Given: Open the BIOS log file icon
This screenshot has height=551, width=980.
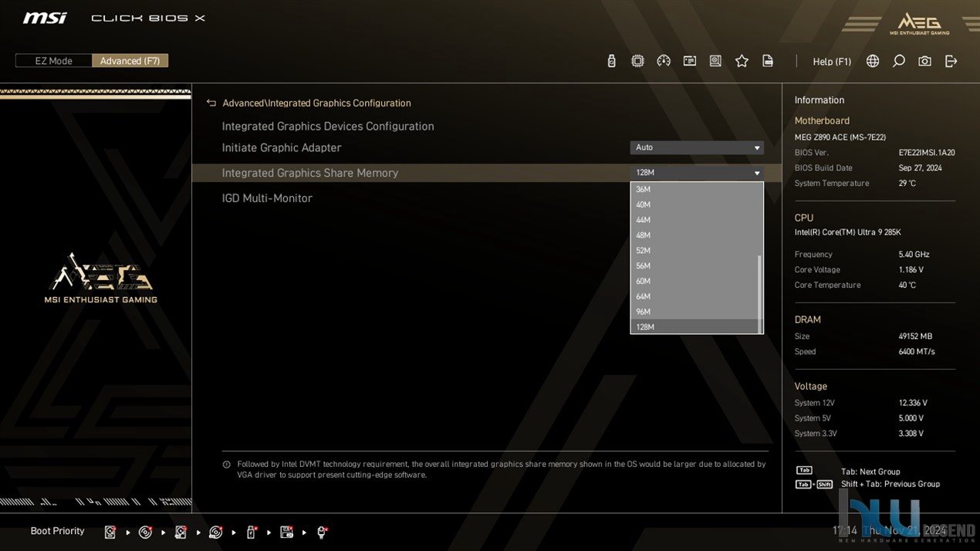Looking at the screenshot, I should (768, 61).
